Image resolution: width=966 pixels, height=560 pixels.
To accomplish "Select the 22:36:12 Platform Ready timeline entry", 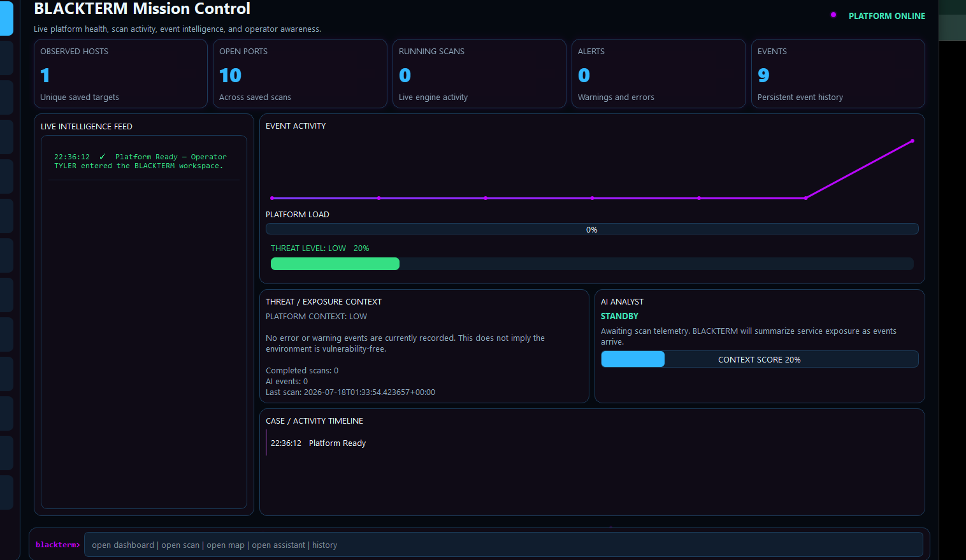I will point(318,443).
